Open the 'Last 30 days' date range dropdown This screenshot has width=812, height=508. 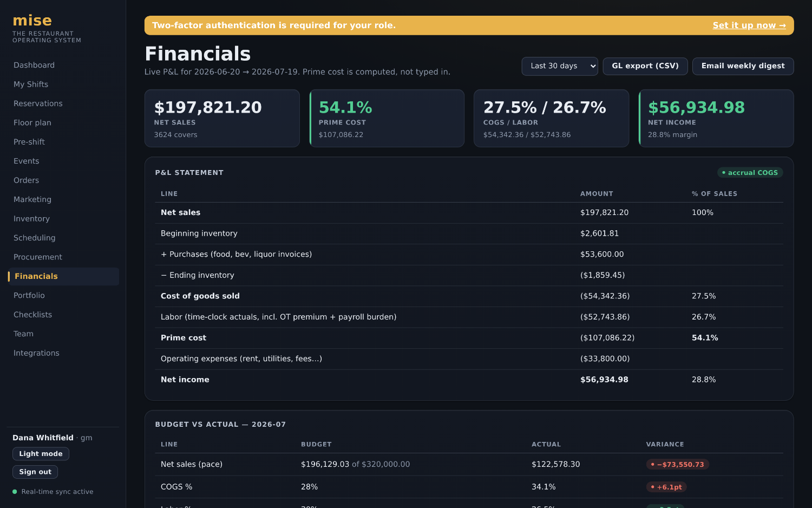pos(560,66)
